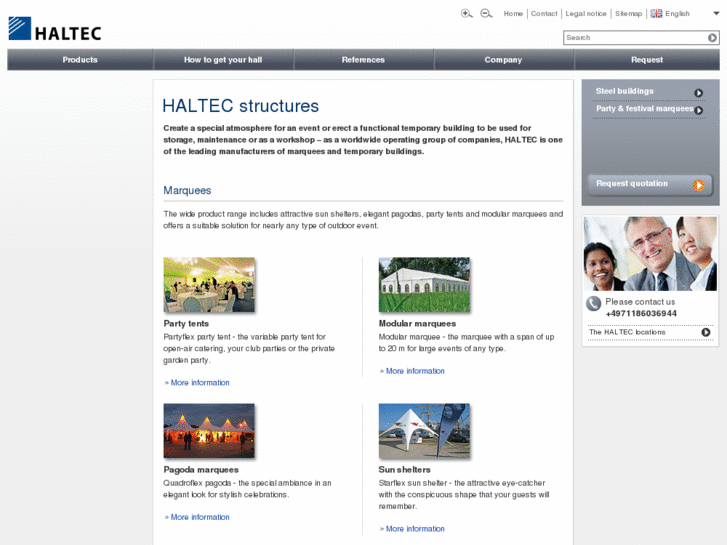
Task: Click the zoom in magnifier icon
Action: 466,13
